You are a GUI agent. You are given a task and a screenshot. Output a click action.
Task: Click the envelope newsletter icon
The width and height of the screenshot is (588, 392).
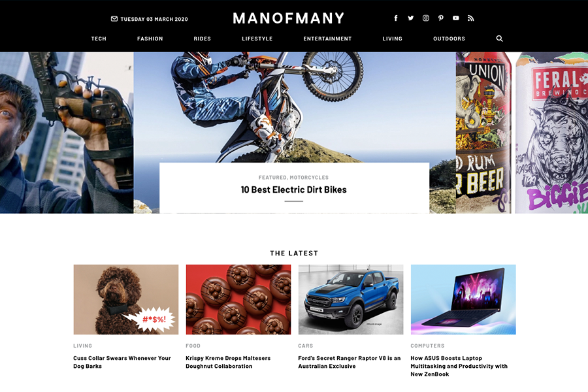[x=114, y=19]
